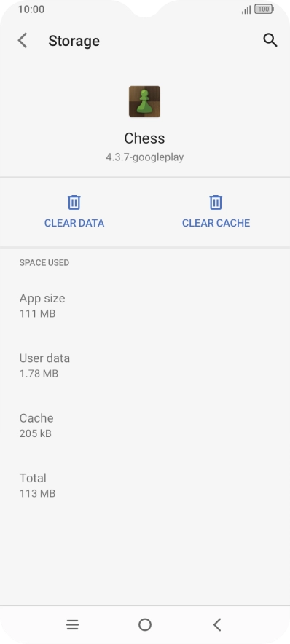This screenshot has height=644, width=290.
Task: Select the Total storage row
Action: pyautogui.click(x=145, y=485)
